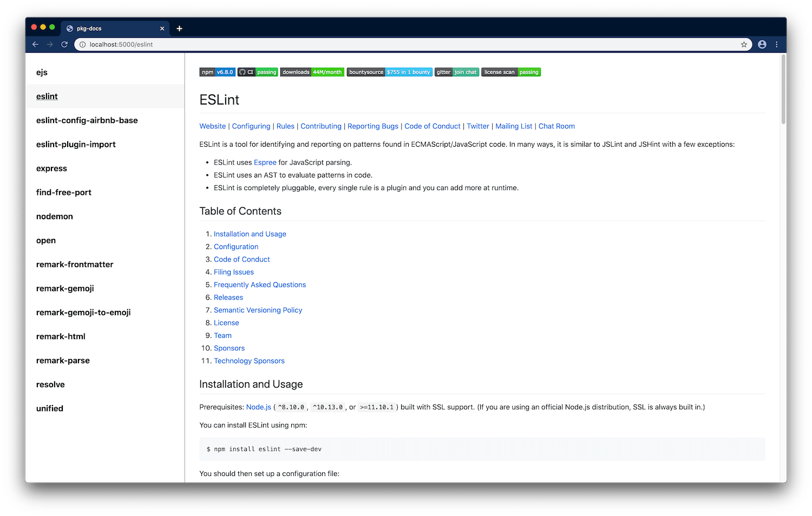Open find-free-port in sidebar
The height and width of the screenshot is (516, 812).
pos(105,192)
